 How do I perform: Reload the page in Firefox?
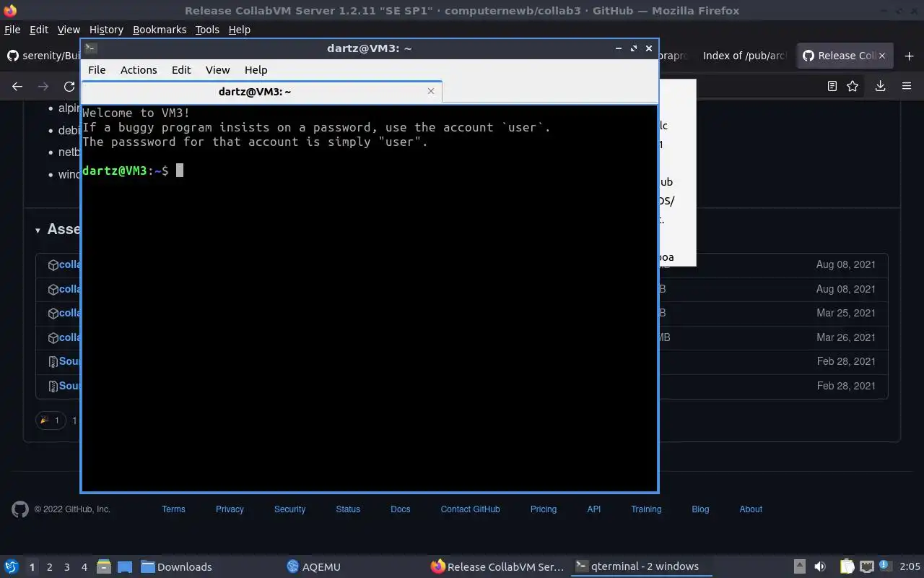pos(69,86)
